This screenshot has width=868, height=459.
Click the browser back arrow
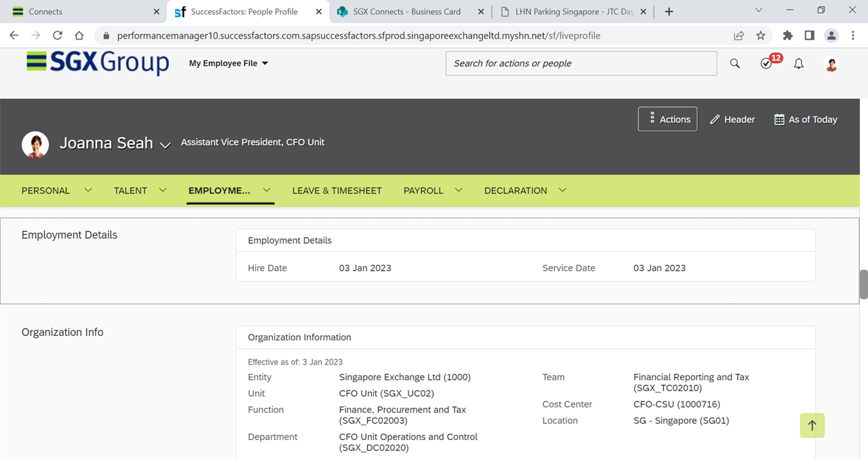[14, 35]
